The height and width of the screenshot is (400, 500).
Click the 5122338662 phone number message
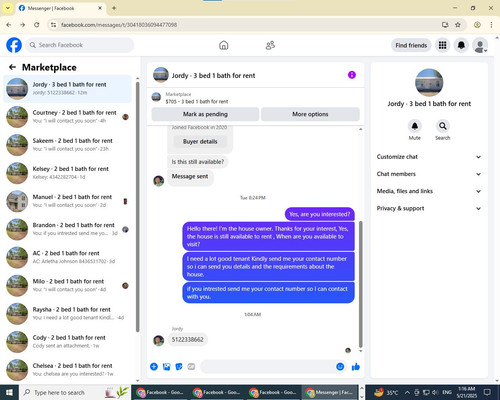(x=187, y=340)
